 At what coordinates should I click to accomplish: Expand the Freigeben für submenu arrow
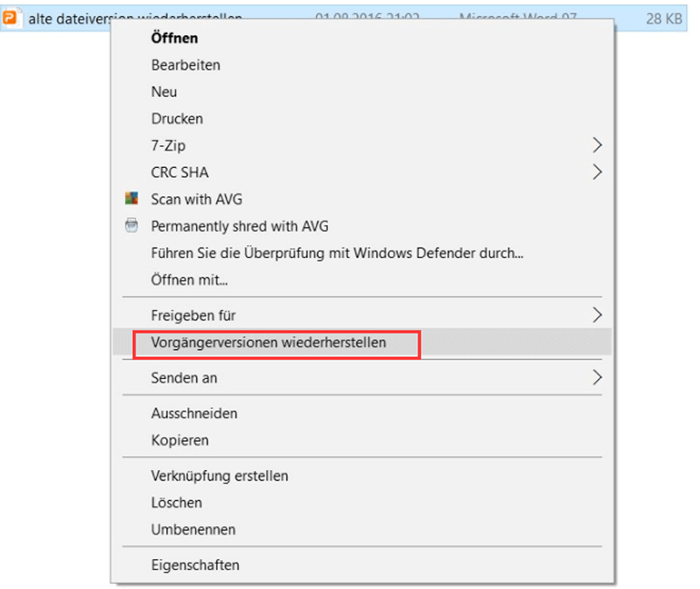(x=597, y=315)
